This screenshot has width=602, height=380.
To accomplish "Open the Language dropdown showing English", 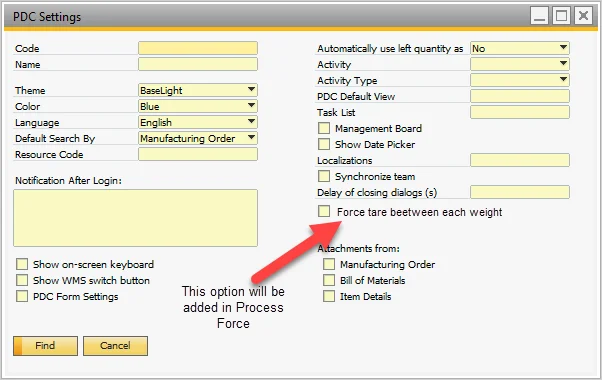I will 198,122.
